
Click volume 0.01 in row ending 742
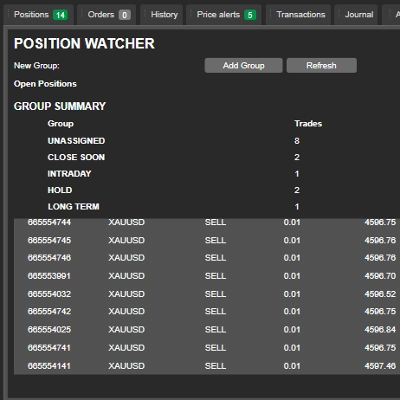coord(292,311)
